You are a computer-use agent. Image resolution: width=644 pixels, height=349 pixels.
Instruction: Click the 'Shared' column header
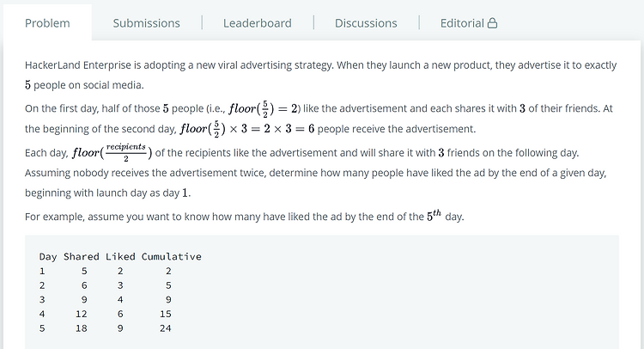(81, 256)
